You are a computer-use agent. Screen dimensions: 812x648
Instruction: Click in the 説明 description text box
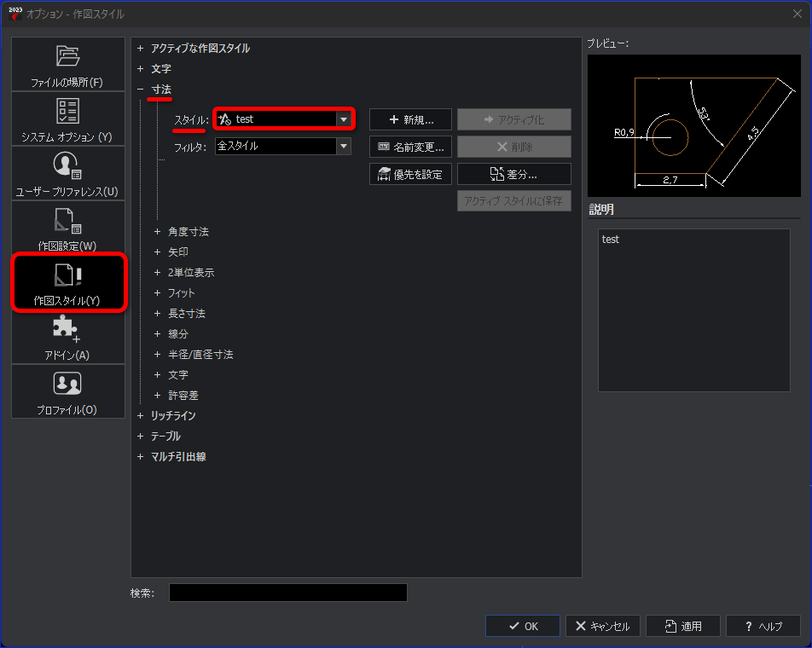[x=694, y=310]
